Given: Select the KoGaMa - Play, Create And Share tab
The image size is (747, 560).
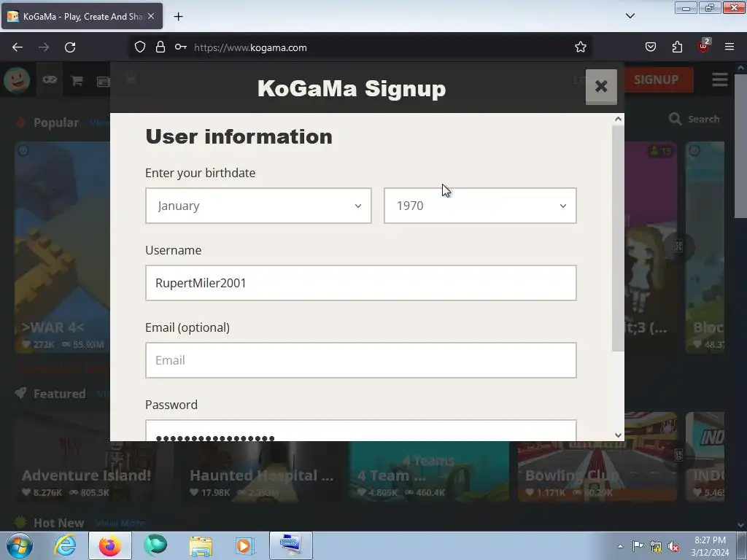Looking at the screenshot, I should 82,17.
